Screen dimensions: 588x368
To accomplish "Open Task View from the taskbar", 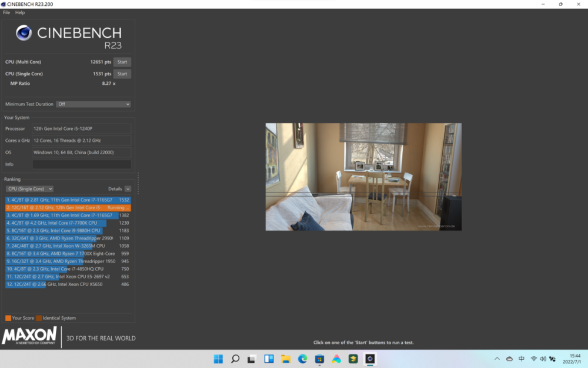I will [252, 359].
